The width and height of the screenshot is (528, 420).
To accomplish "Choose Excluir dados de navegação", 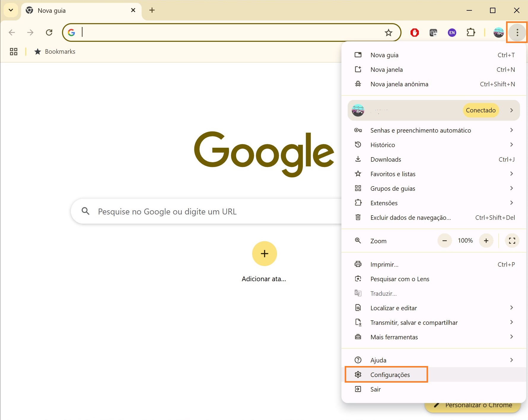I will click(434, 217).
